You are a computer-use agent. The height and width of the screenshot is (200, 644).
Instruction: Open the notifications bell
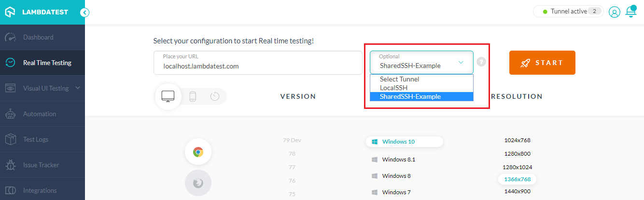click(630, 12)
